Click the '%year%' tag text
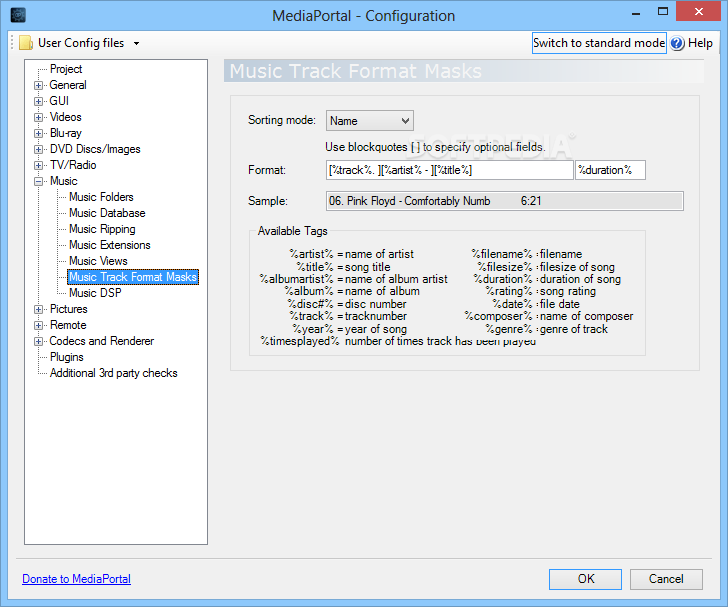 click(x=313, y=329)
